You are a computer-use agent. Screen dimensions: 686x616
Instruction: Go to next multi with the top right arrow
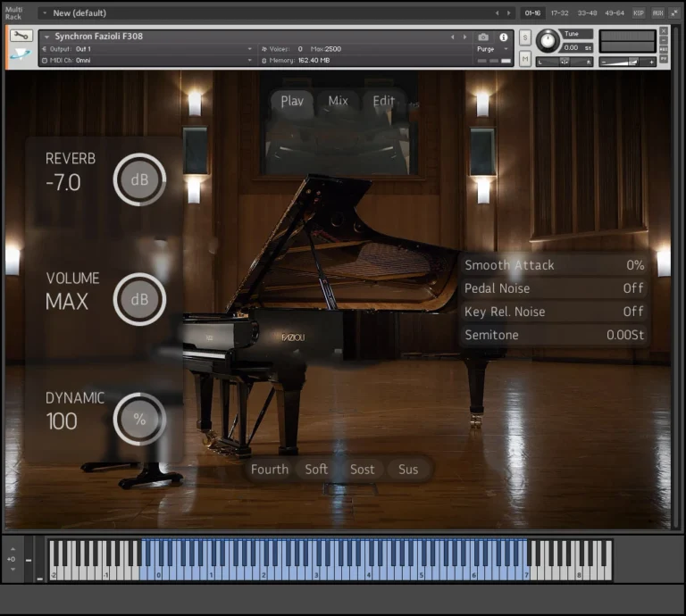tap(508, 13)
